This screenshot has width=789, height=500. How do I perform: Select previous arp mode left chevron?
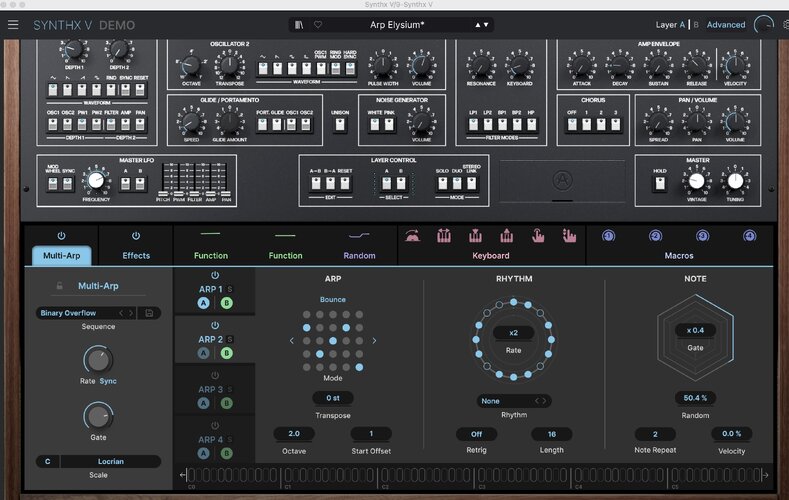[x=292, y=341]
